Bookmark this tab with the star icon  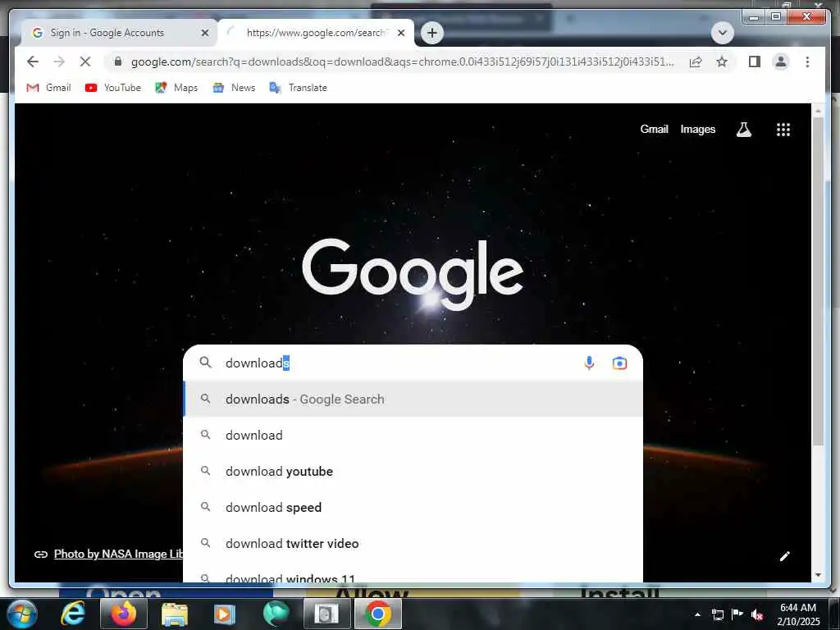pyautogui.click(x=722, y=62)
